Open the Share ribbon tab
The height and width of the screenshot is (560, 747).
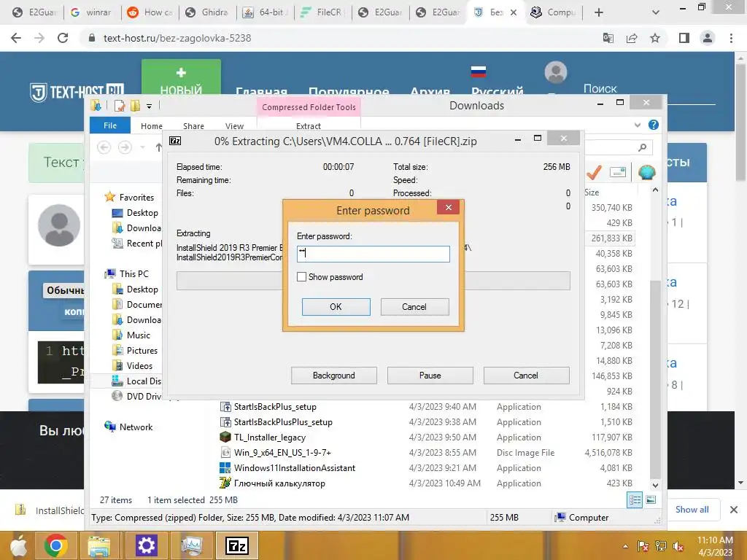(x=193, y=125)
